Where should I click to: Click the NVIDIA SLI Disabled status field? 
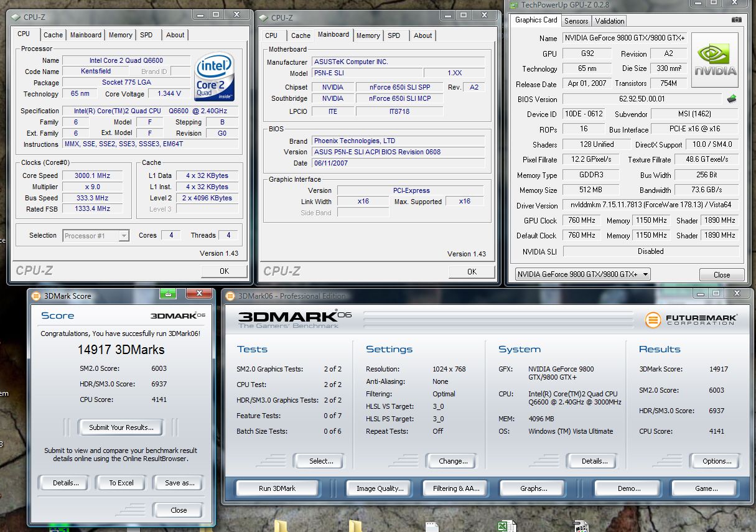tap(651, 251)
